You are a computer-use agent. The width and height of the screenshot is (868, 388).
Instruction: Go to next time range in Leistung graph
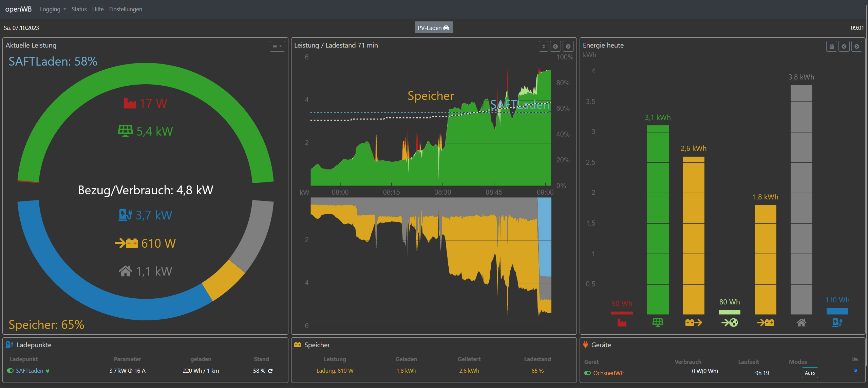[x=568, y=46]
